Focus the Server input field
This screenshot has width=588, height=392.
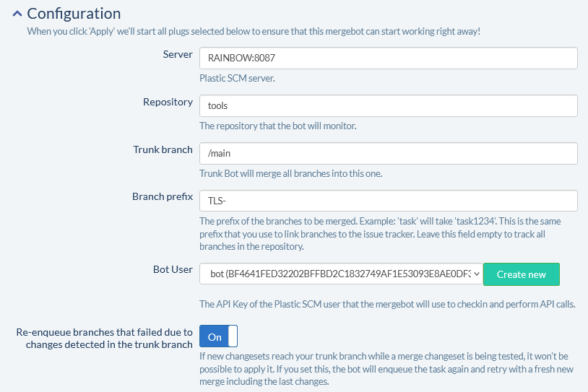388,58
